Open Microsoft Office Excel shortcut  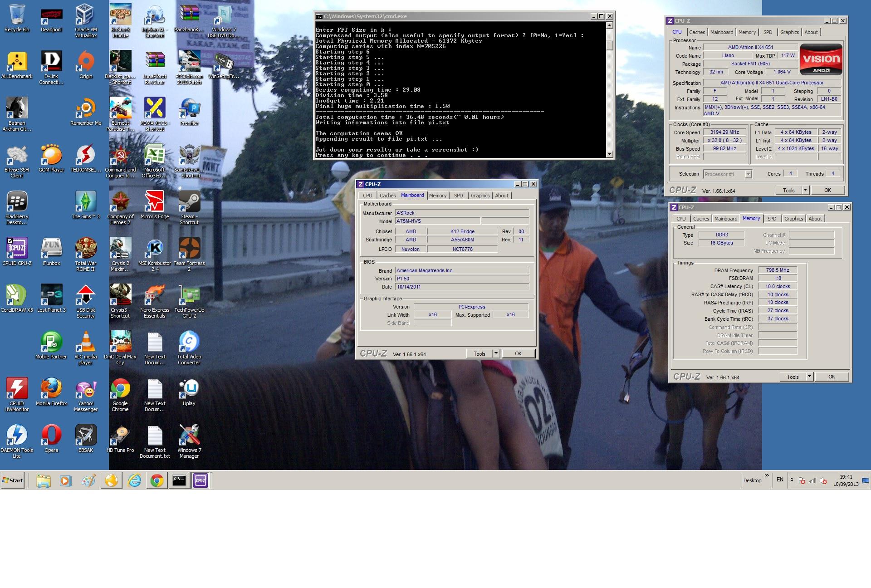[155, 161]
